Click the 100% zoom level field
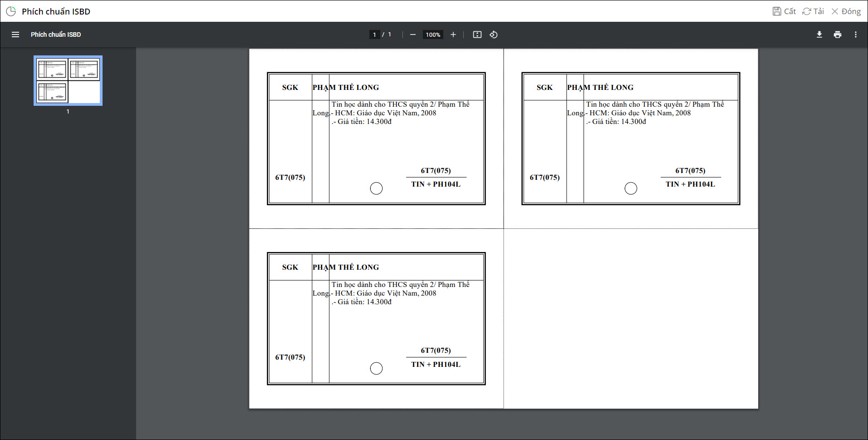 433,35
